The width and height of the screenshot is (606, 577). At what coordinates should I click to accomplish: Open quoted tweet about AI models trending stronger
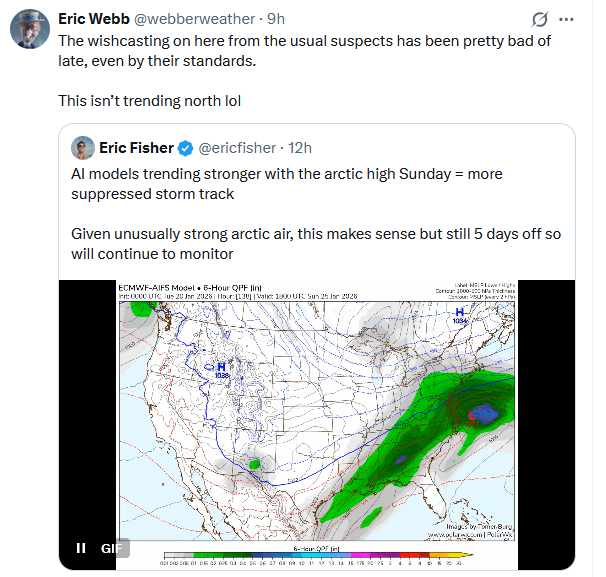point(300,184)
